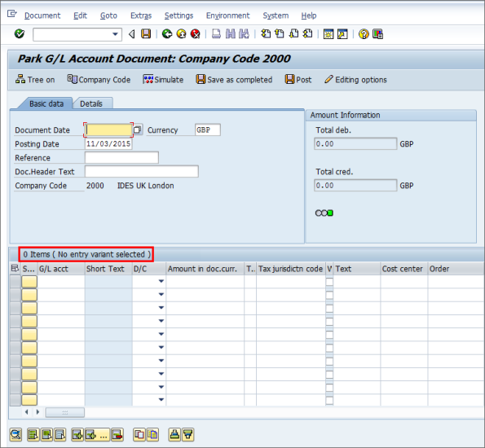Tick the checkbox in second item row
Image resolution: width=485 pixels, height=448 pixels.
coord(329,295)
